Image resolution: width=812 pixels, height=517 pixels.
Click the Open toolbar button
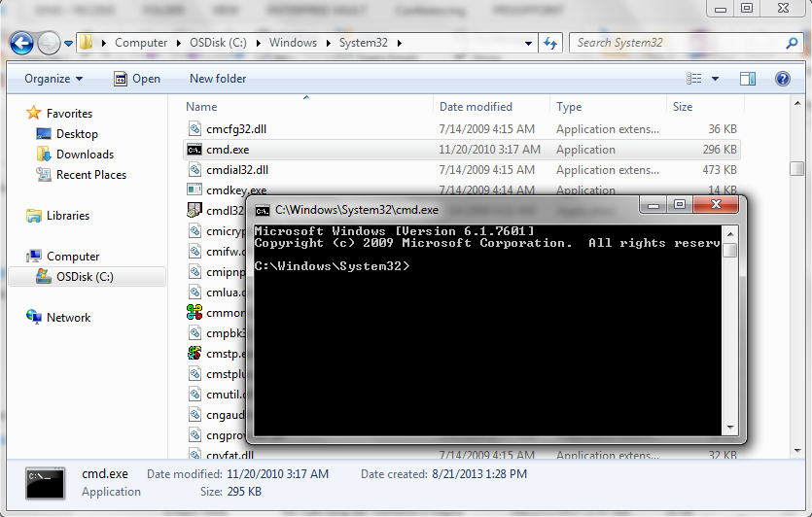[137, 79]
